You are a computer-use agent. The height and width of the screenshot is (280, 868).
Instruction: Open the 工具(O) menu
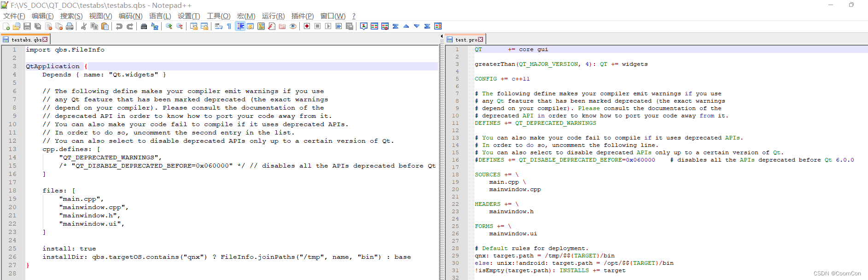[x=218, y=16]
